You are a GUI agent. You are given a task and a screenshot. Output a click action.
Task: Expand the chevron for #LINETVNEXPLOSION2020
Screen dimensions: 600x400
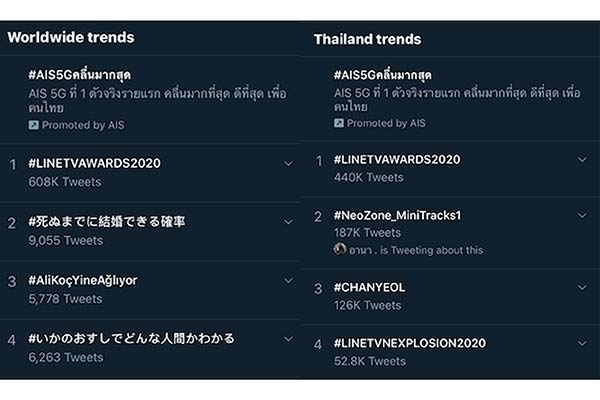click(x=582, y=344)
